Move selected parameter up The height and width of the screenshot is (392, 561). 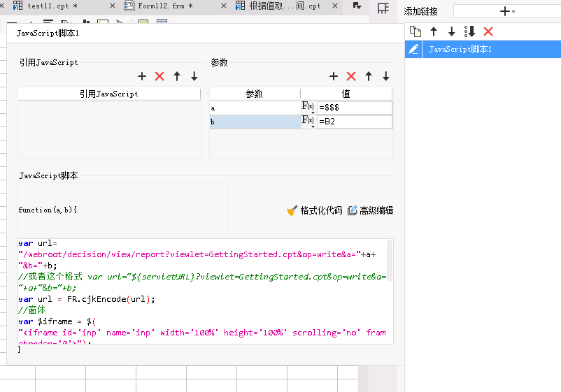pyautogui.click(x=369, y=76)
